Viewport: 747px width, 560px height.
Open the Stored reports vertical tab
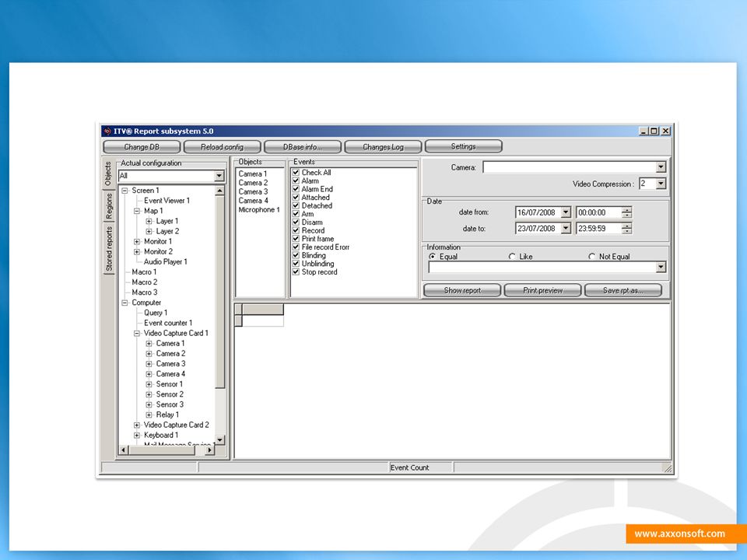[109, 249]
